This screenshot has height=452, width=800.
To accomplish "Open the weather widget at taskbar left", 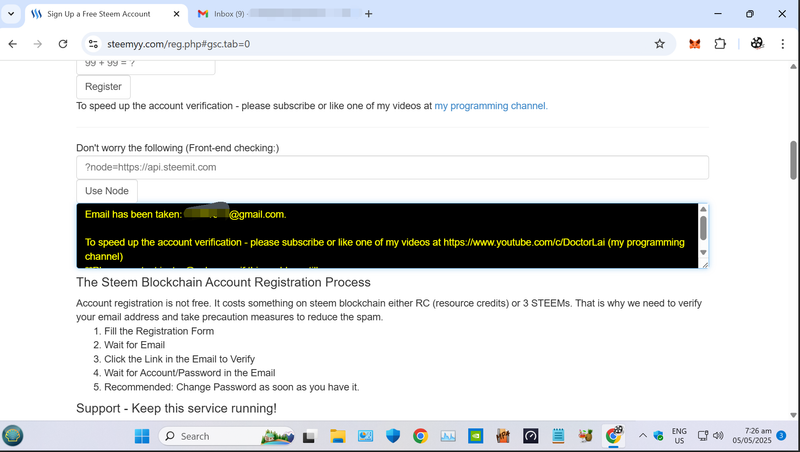I will point(13,436).
